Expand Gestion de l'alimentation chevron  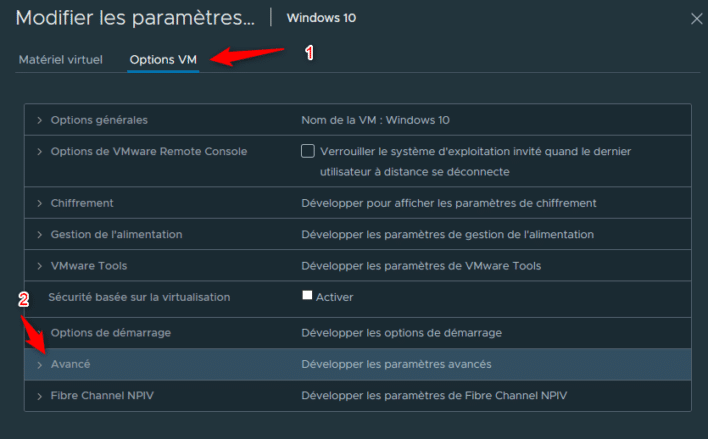40,234
